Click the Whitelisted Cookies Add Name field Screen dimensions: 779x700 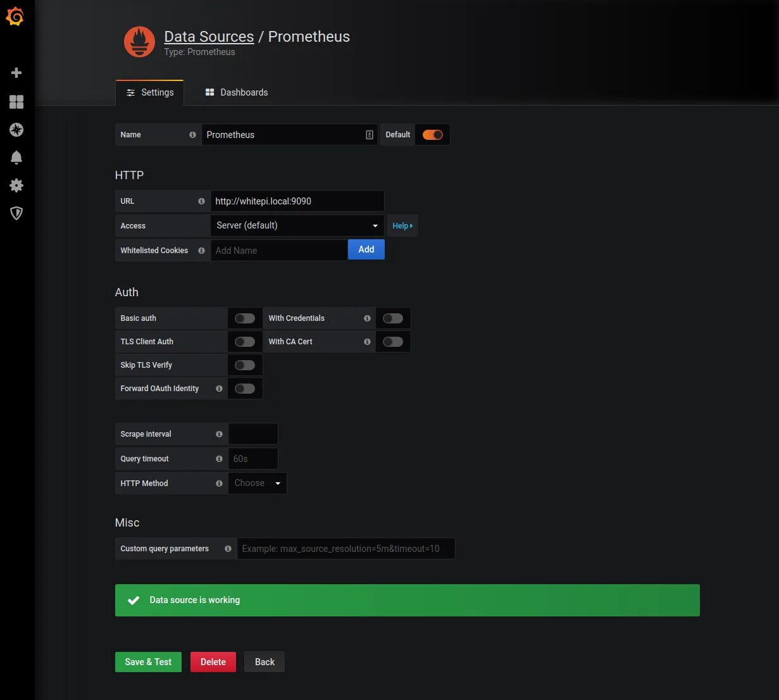[279, 251]
